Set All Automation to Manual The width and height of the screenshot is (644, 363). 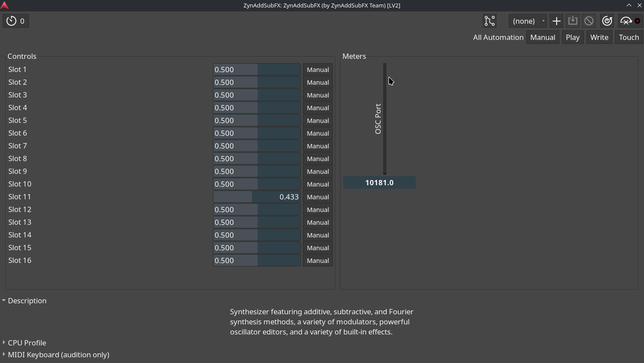pyautogui.click(x=543, y=37)
